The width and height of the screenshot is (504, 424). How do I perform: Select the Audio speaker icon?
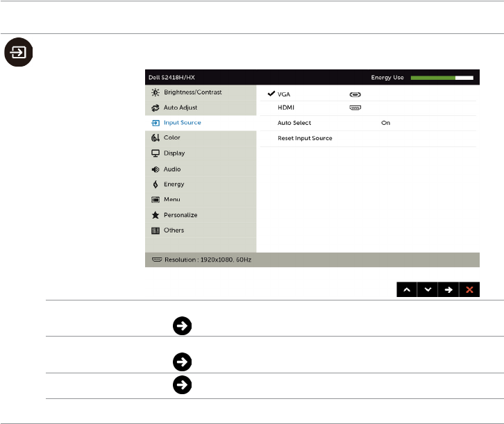click(x=156, y=169)
